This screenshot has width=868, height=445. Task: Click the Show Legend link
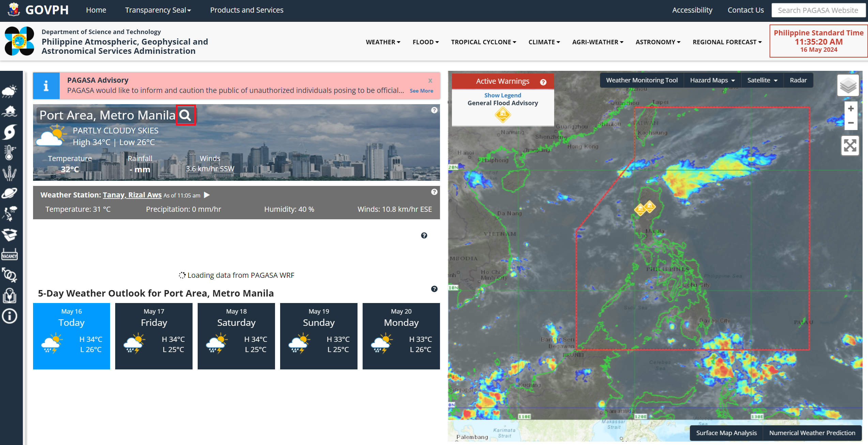(x=502, y=95)
